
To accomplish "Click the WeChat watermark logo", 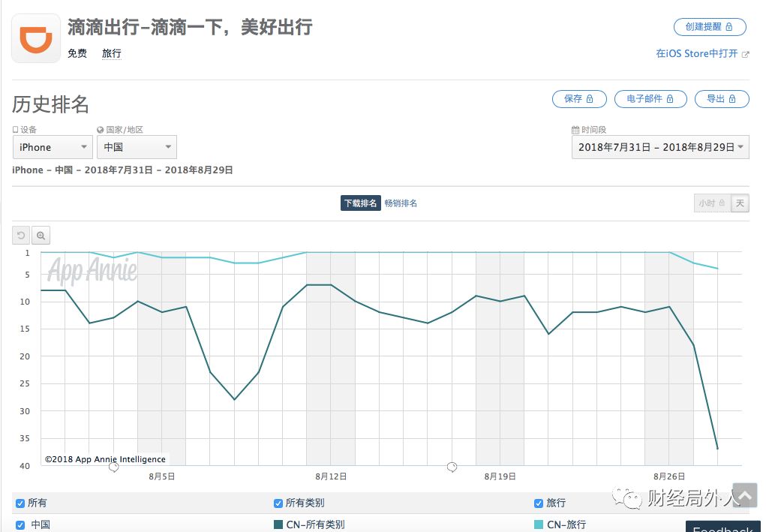I will coord(626,497).
